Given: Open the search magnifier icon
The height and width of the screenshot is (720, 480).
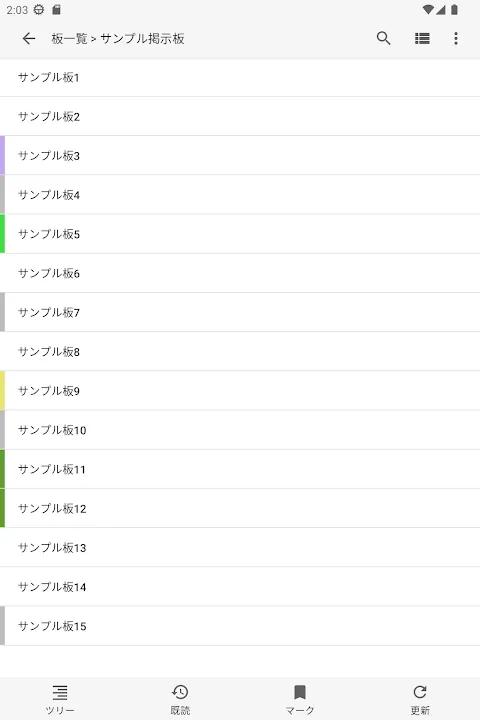Looking at the screenshot, I should coord(384,39).
